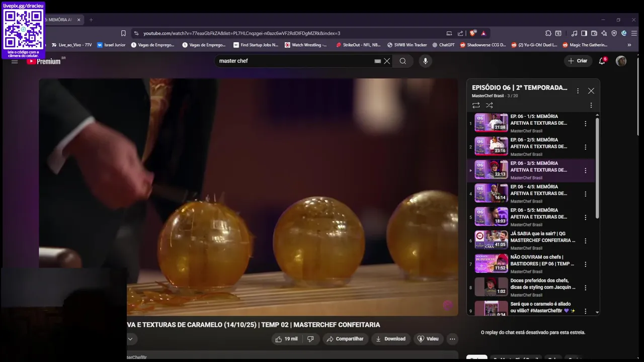
Task: Play EP. 06 - 1/5 thumbnail (21:08)
Action: pos(491,123)
